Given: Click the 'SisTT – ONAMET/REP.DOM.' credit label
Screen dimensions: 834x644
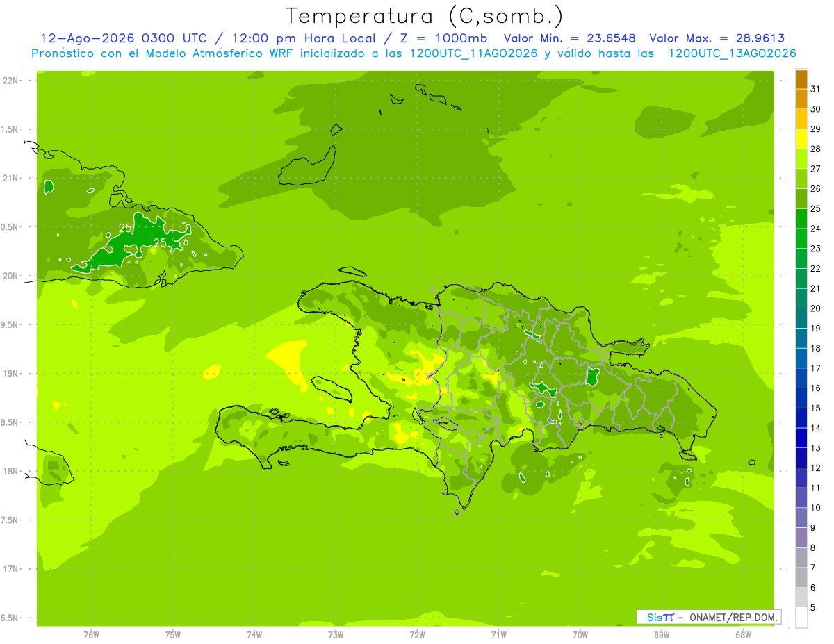Looking at the screenshot, I should click(x=709, y=617).
